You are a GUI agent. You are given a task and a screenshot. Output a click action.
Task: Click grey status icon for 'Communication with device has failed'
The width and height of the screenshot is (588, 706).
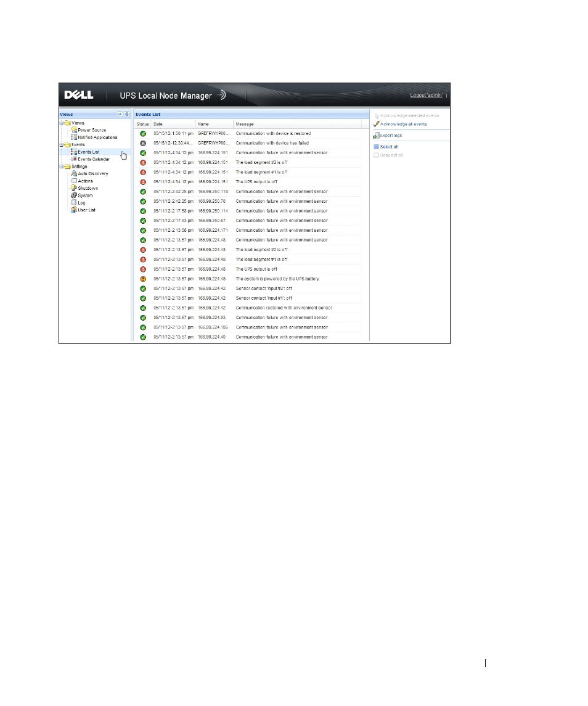pos(143,143)
